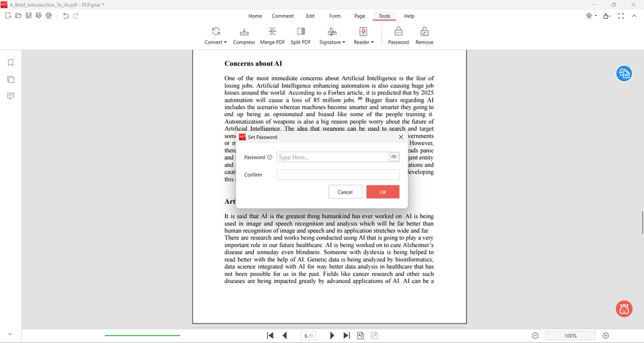The width and height of the screenshot is (644, 343).
Task: Open the bookmarks sidebar panel
Action: [11, 63]
